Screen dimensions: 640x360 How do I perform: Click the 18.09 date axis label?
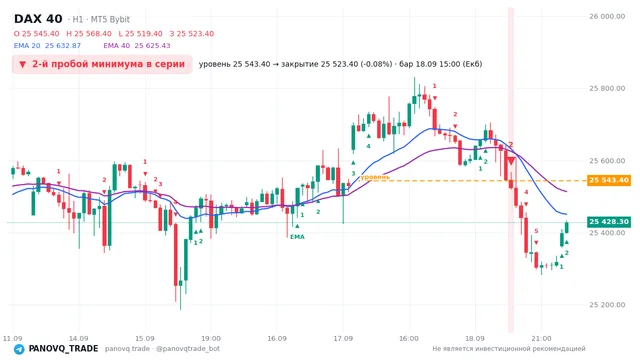pyautogui.click(x=475, y=338)
